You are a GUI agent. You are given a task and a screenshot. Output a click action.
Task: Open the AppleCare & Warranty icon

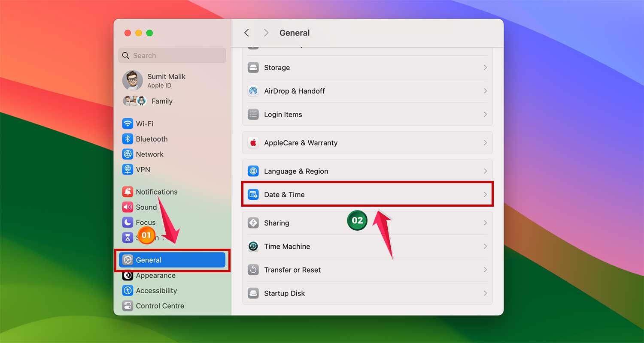(253, 143)
